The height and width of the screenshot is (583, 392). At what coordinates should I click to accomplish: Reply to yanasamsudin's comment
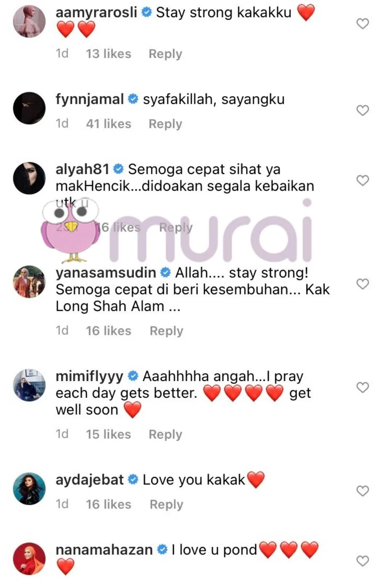coord(166,331)
